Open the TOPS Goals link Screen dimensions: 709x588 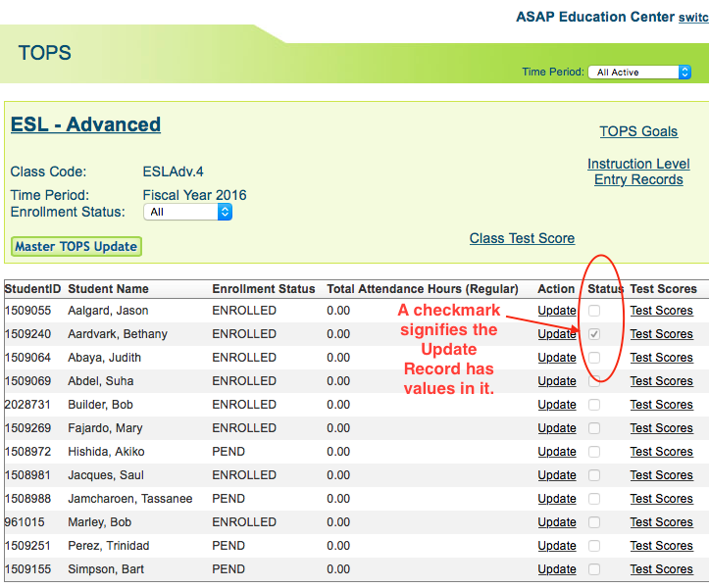pos(638,131)
